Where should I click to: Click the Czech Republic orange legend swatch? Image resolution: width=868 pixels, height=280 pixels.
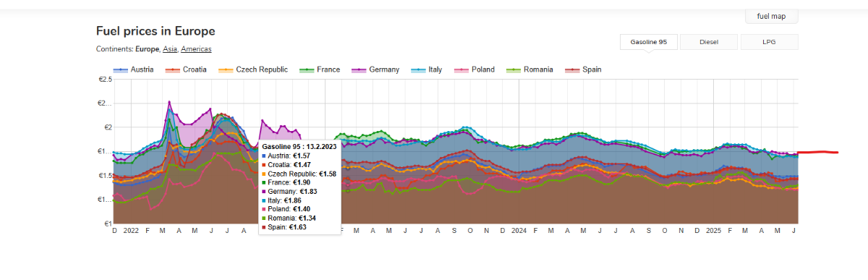coord(226,70)
